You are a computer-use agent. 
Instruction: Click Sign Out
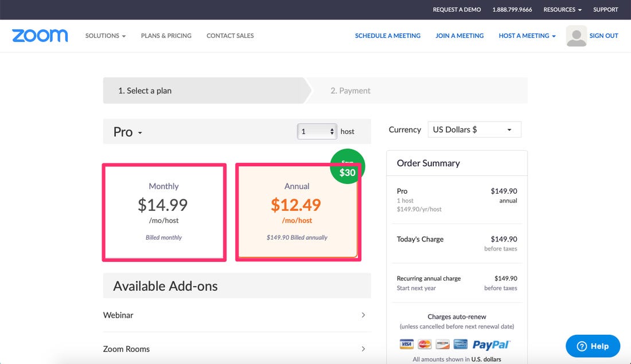[603, 36]
